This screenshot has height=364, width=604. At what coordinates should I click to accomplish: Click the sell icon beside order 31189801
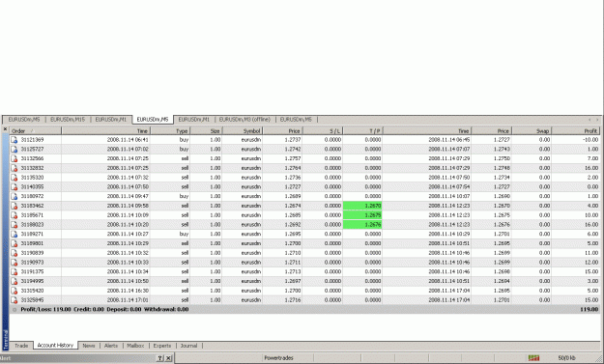coord(14,243)
